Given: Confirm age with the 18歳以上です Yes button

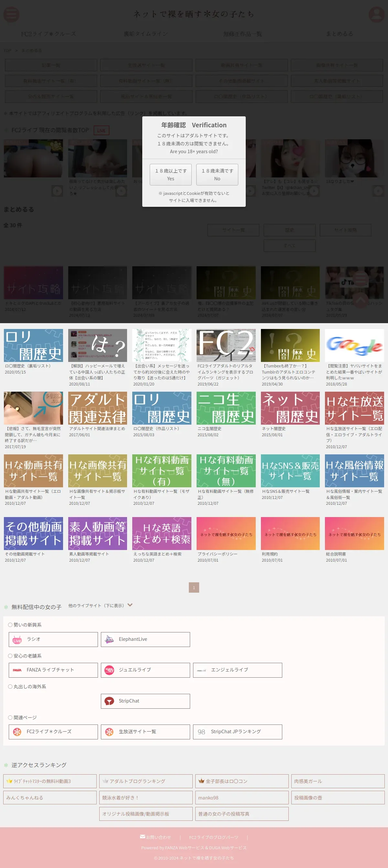Looking at the screenshot, I should [x=171, y=175].
